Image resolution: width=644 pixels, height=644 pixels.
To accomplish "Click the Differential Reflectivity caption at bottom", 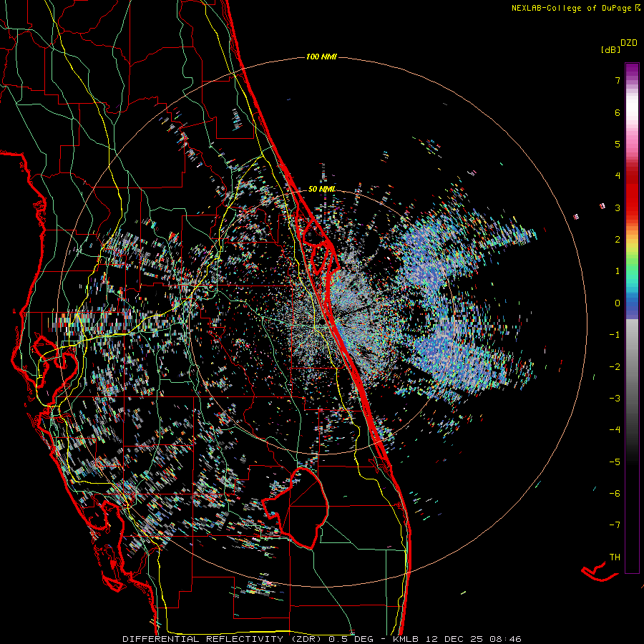I will pyautogui.click(x=322, y=639).
